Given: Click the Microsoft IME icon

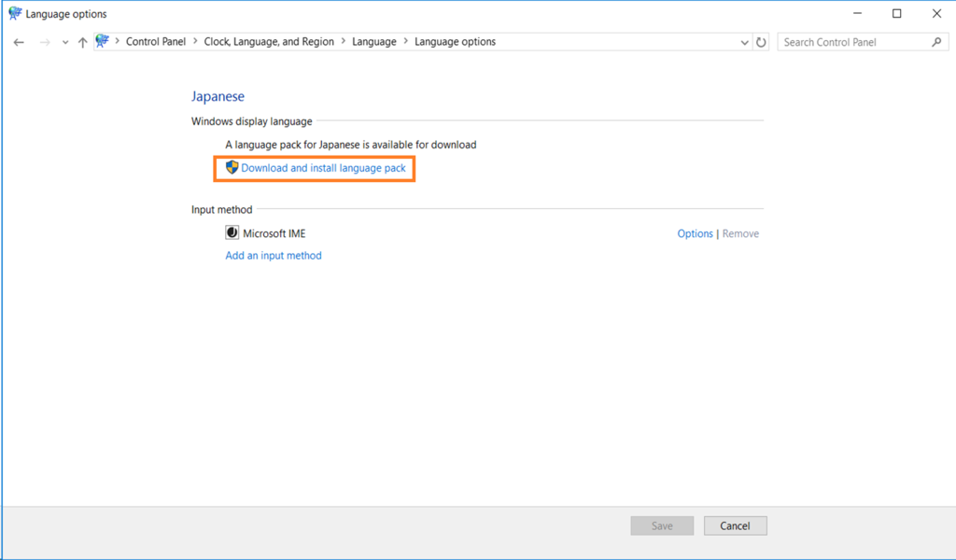Looking at the screenshot, I should pyautogui.click(x=232, y=232).
